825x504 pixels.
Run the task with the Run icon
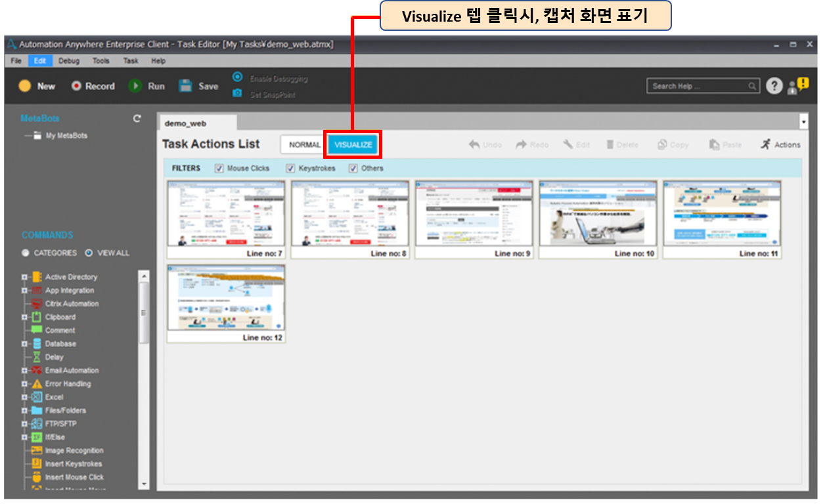pos(135,86)
